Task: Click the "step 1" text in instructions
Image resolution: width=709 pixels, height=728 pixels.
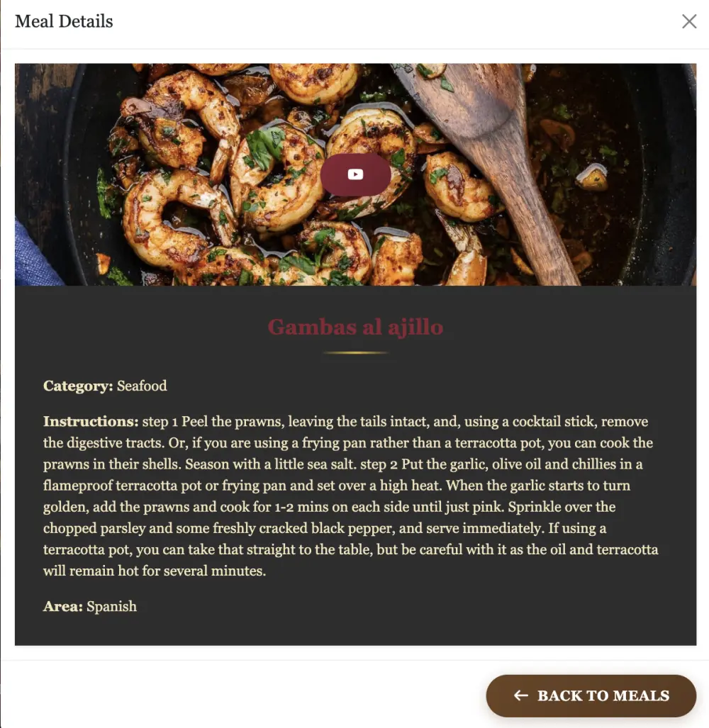Action: pos(160,422)
